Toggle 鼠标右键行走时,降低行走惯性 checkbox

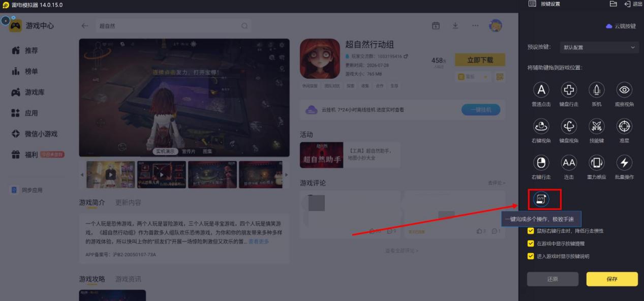531,231
